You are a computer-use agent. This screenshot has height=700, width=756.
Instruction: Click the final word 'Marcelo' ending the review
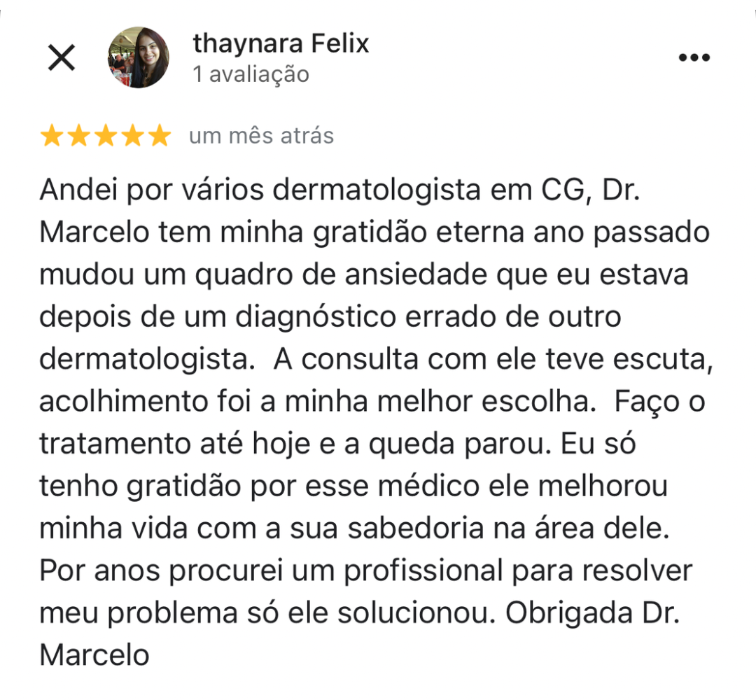click(94, 656)
